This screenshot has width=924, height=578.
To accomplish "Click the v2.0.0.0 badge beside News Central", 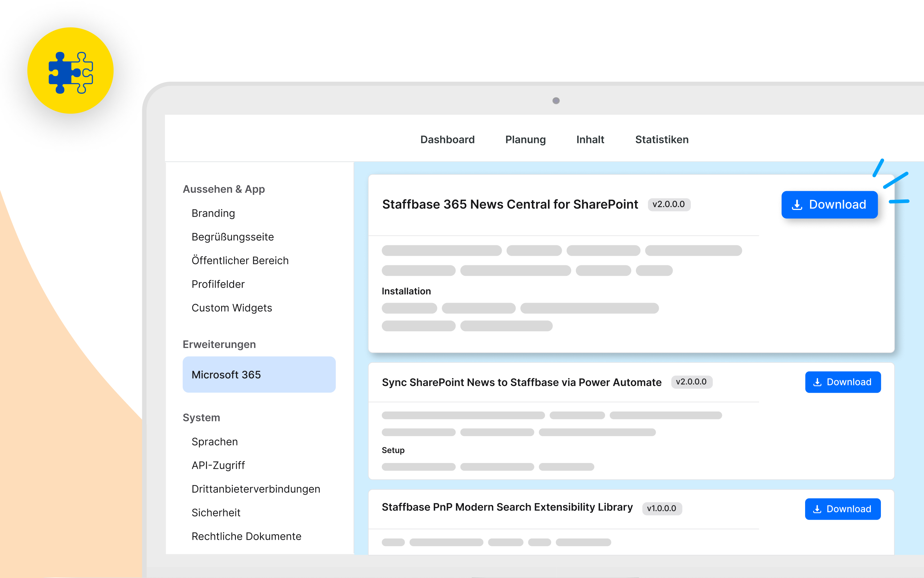I will tap(669, 204).
